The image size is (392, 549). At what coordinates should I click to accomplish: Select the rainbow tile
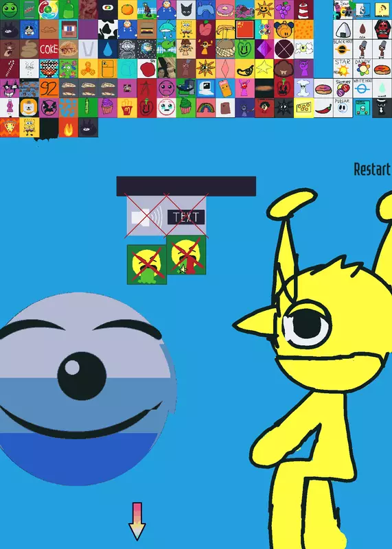[x=206, y=108]
